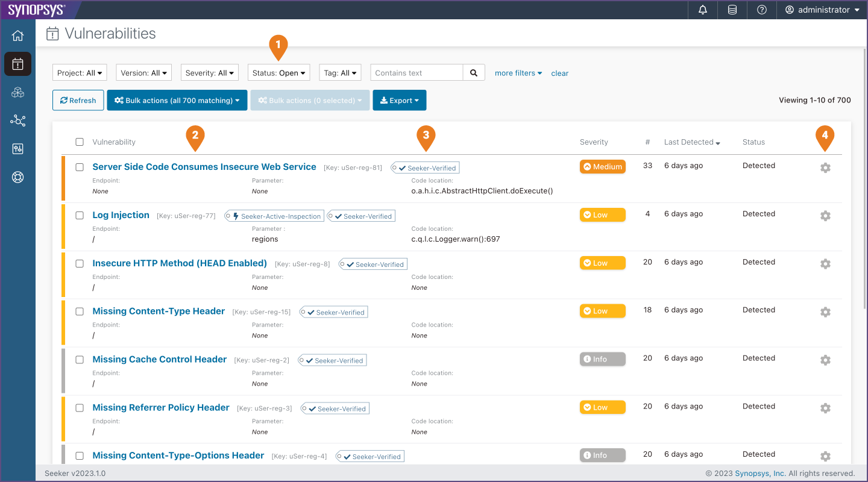Open gear menu for Missing Referrer Policy Header
868x482 pixels.
(825, 408)
